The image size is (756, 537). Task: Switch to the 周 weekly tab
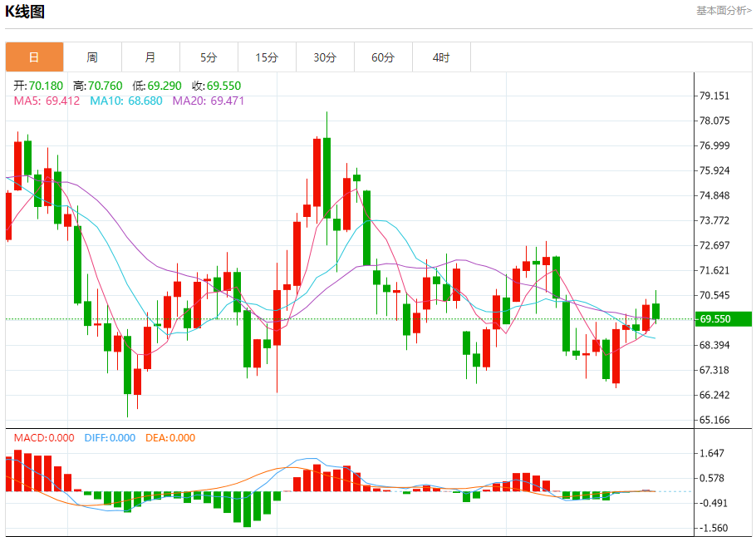click(x=92, y=57)
